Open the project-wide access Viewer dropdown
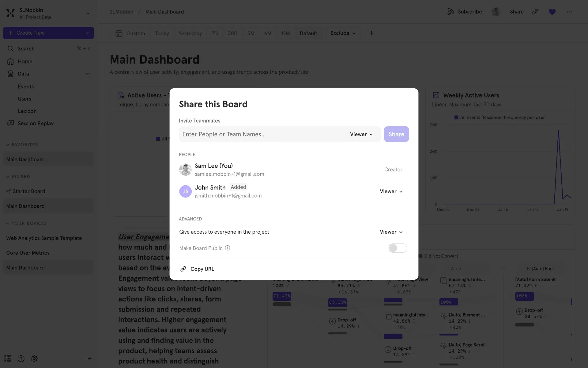This screenshot has height=368, width=588. click(391, 232)
